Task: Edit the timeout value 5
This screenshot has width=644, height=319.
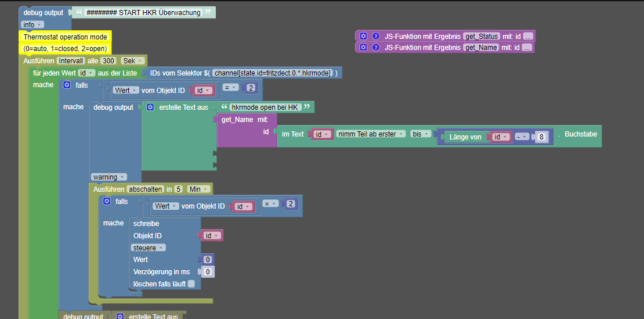Action: (x=178, y=189)
